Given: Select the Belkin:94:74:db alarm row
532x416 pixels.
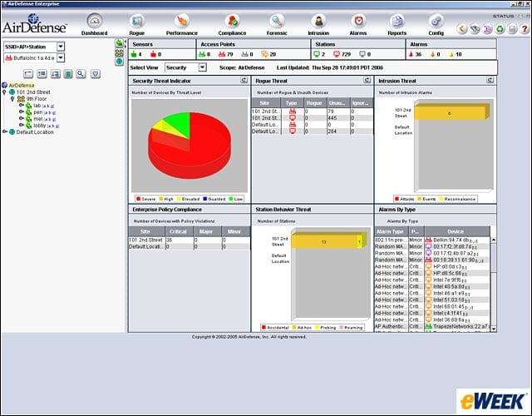Looking at the screenshot, I should pos(432,240).
